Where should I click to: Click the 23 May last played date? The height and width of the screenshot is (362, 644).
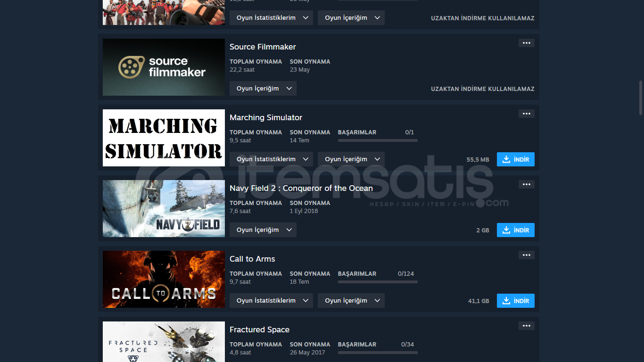tap(300, 70)
